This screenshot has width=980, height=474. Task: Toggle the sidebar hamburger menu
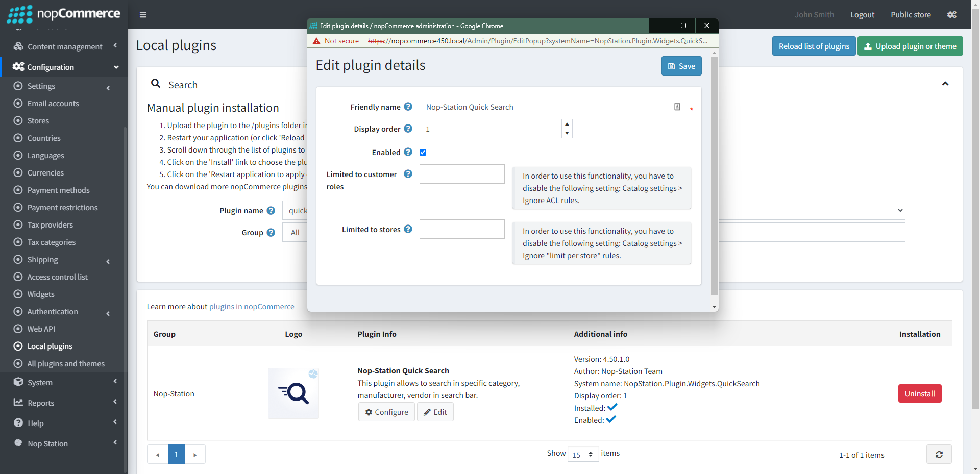pos(143,15)
